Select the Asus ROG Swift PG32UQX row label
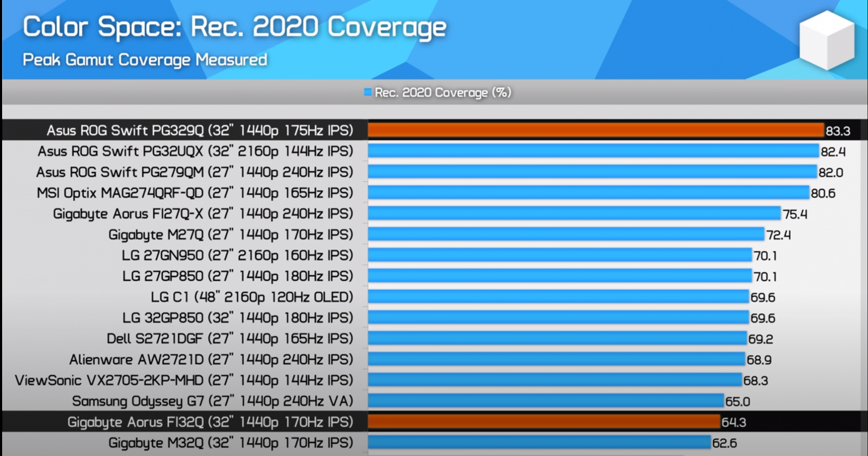 (195, 151)
